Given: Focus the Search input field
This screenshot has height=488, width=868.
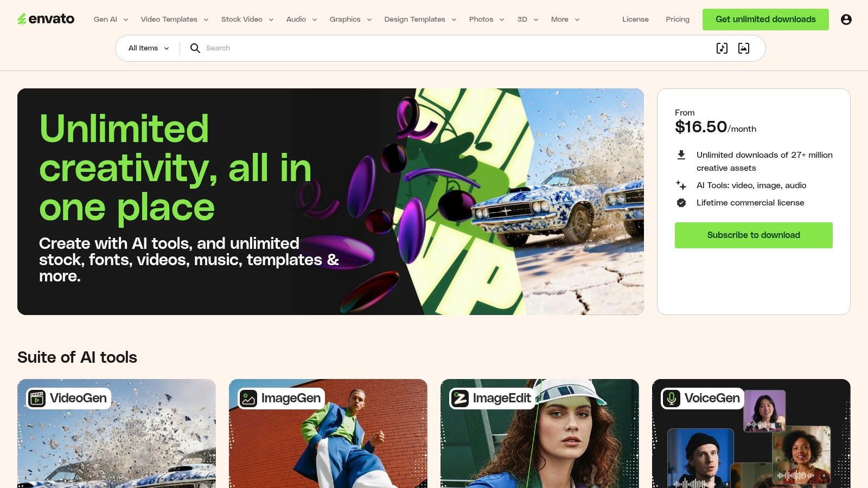Looking at the screenshot, I should pyautogui.click(x=456, y=48).
